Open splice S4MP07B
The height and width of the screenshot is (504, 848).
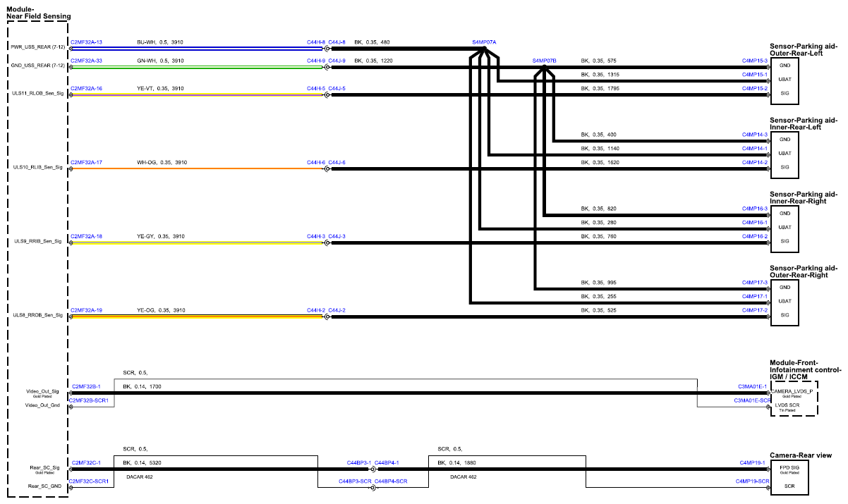pyautogui.click(x=545, y=61)
